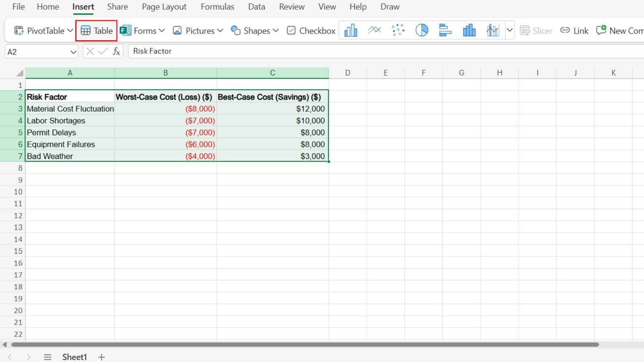This screenshot has width=644, height=362.
Task: Insert a scatter chart
Action: [x=398, y=31]
